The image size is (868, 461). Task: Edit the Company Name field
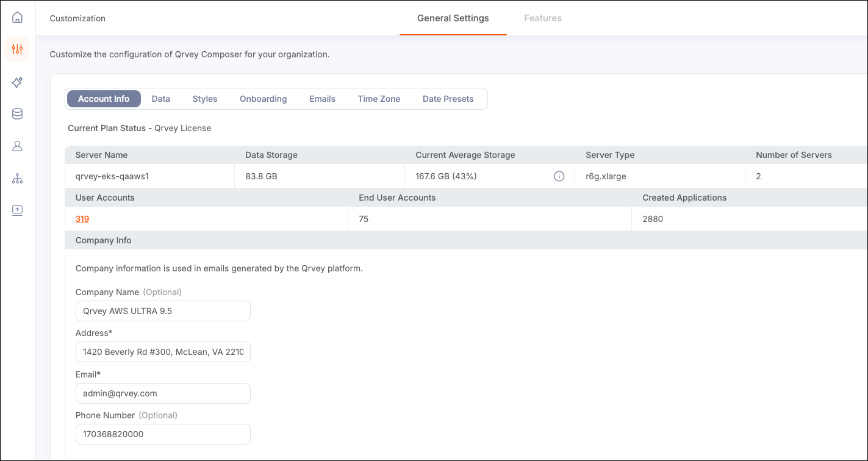[163, 311]
